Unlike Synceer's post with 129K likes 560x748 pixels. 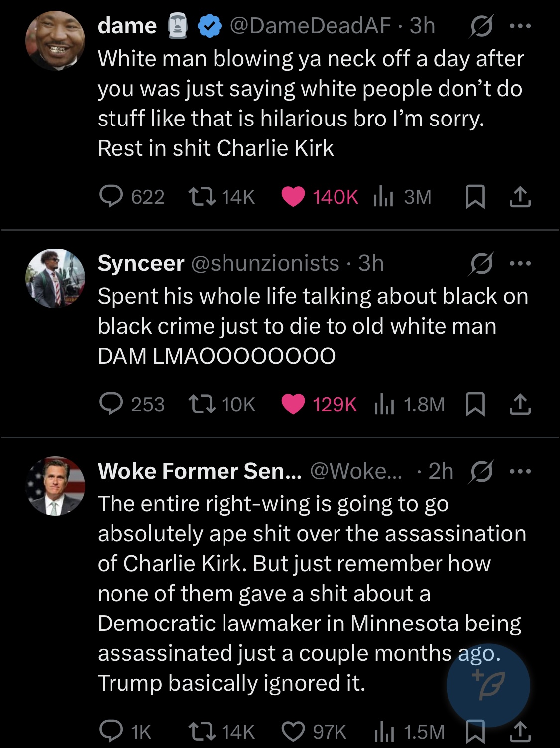(x=293, y=404)
